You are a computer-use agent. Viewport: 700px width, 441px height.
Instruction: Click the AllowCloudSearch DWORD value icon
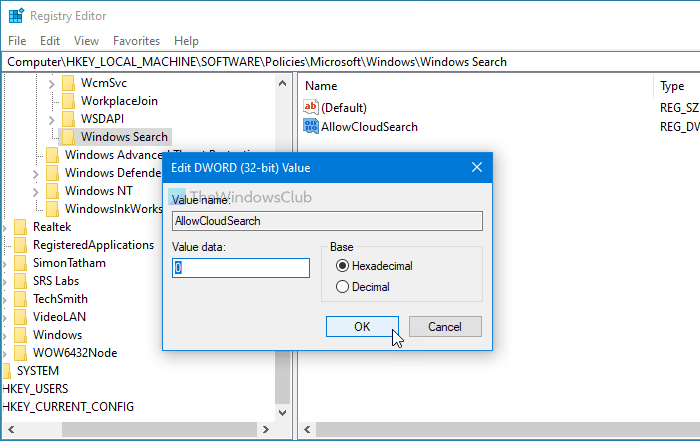310,127
